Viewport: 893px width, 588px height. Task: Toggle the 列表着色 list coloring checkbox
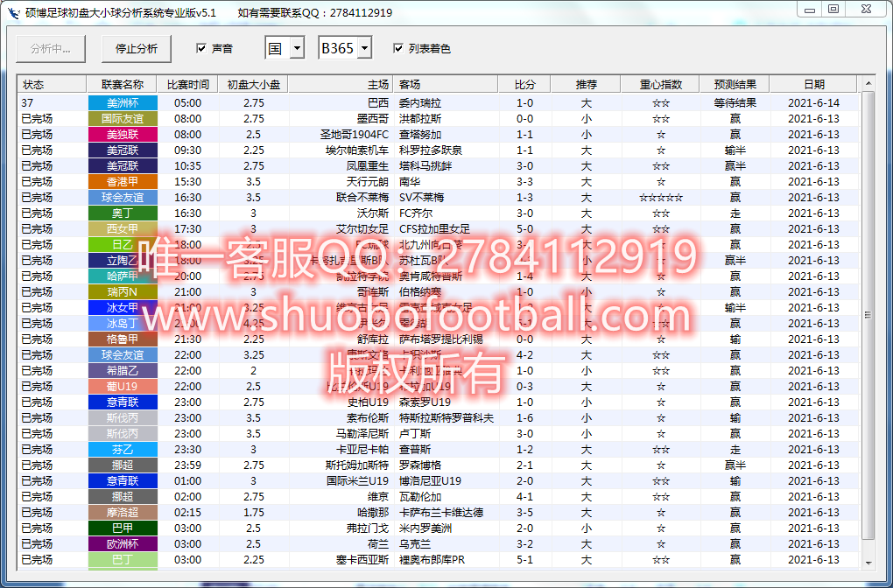[x=399, y=49]
